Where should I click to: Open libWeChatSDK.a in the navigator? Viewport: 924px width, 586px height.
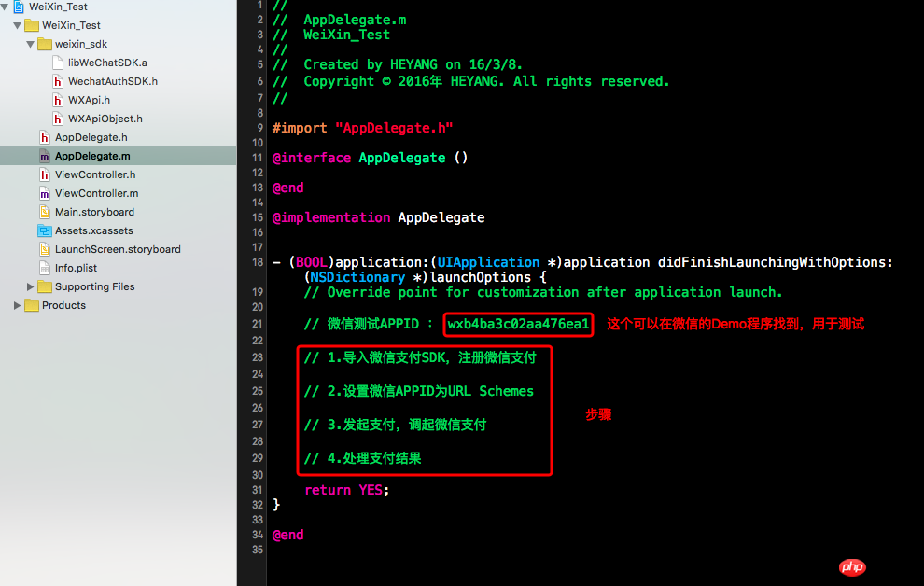[x=107, y=63]
